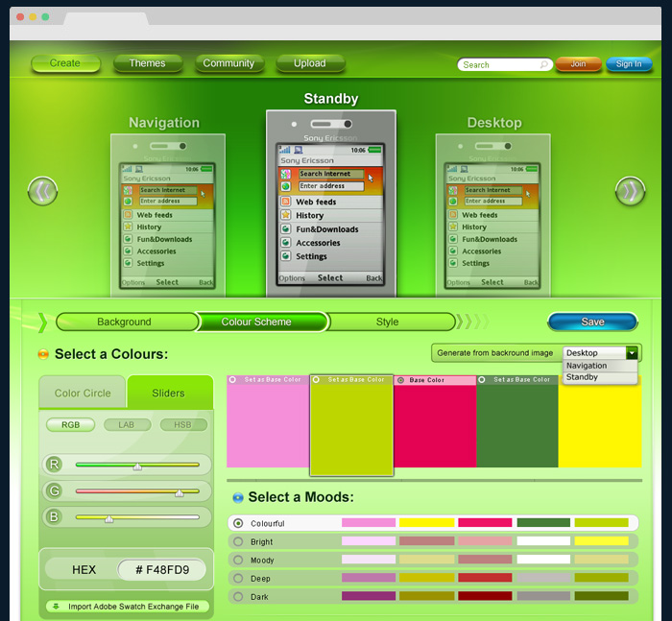The width and height of the screenshot is (672, 621).
Task: Click blue bullet beside Select a Moods
Action: [x=238, y=497]
